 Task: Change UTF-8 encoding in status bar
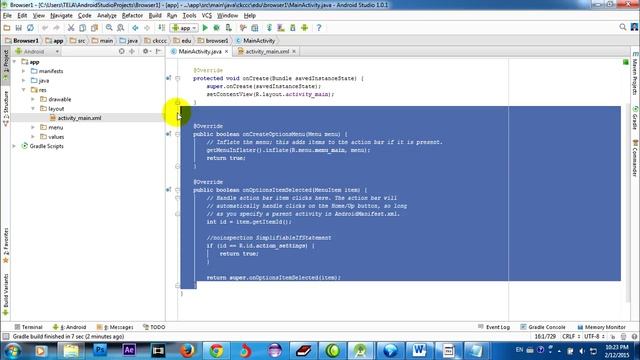pyautogui.click(x=594, y=336)
